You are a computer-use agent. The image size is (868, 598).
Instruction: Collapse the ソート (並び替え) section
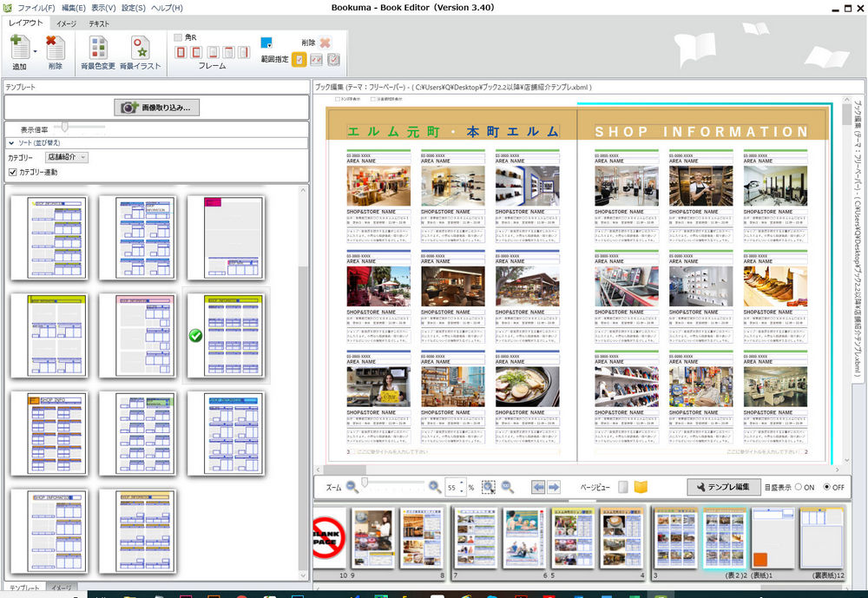click(x=11, y=142)
